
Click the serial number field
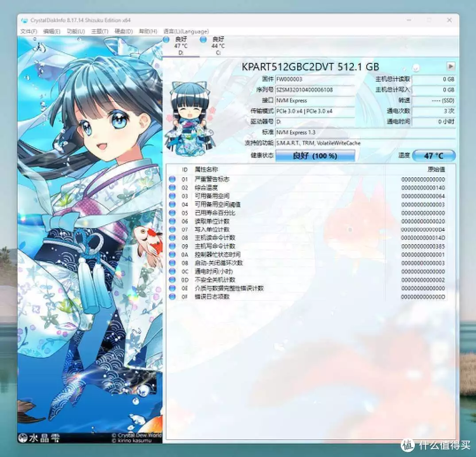[315, 90]
